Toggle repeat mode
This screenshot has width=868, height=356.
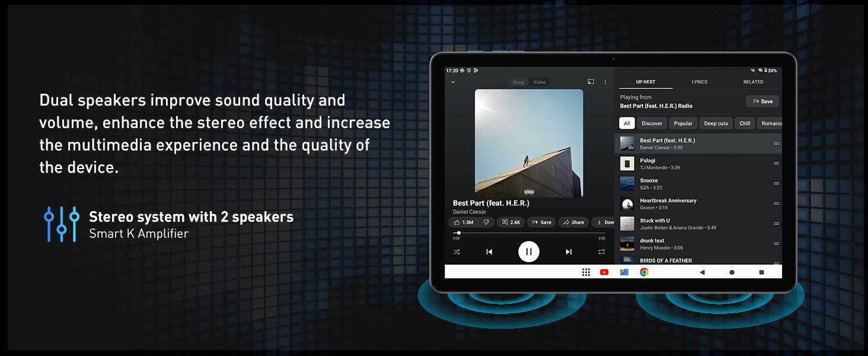pos(601,252)
